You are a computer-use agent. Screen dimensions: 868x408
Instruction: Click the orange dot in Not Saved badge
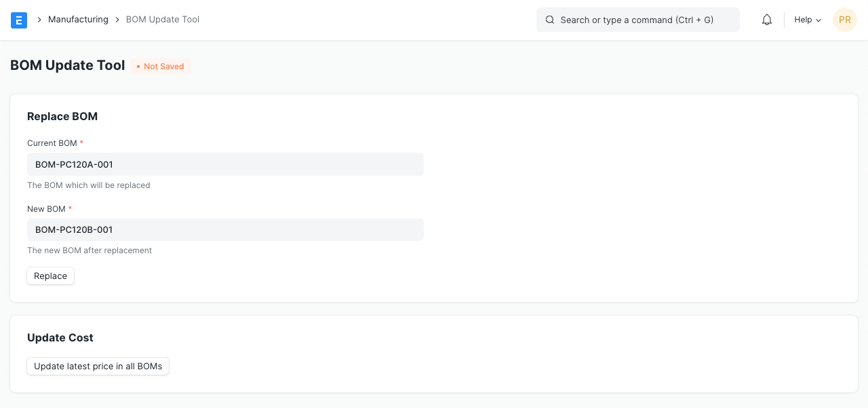tap(139, 67)
